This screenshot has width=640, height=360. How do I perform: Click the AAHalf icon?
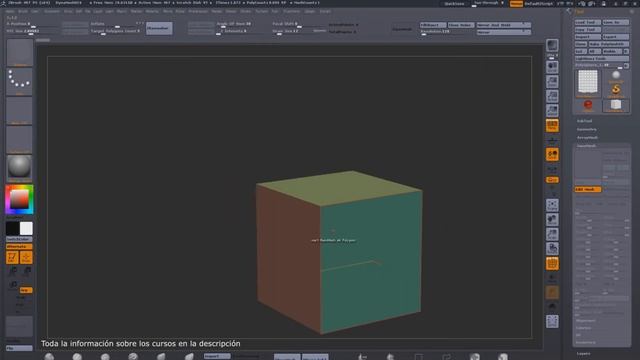pyautogui.click(x=552, y=111)
